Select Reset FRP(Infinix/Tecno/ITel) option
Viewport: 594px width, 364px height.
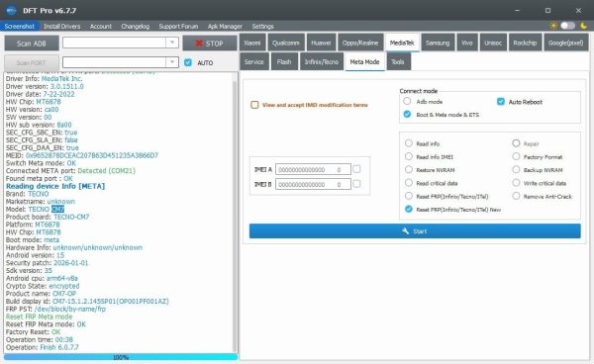point(408,196)
